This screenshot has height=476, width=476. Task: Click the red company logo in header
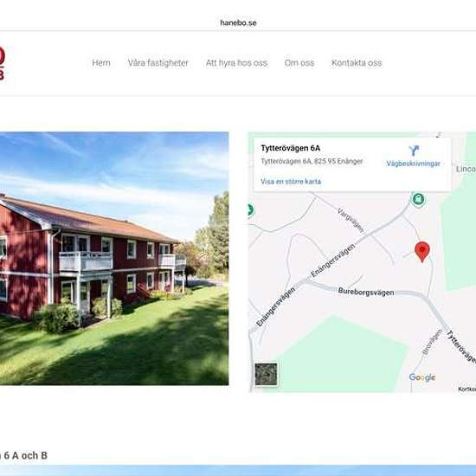2,63
